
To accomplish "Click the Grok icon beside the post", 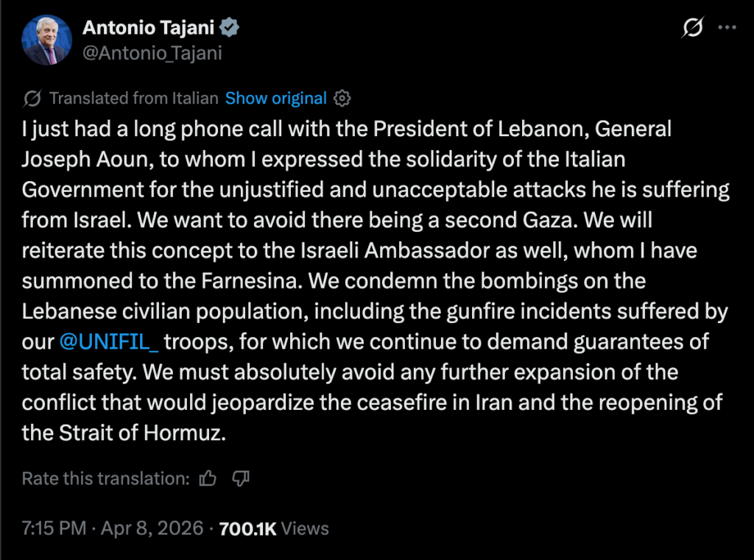I will 692,28.
